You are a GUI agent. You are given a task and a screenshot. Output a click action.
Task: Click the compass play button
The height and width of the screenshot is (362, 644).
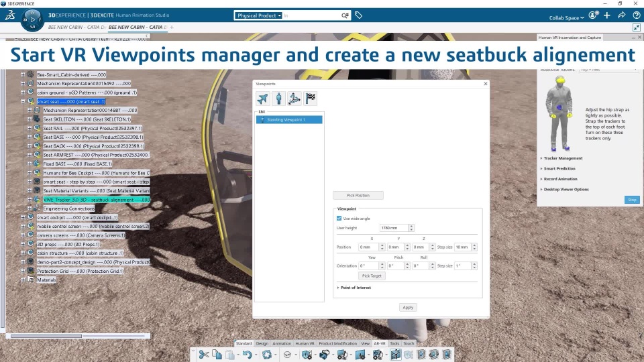point(32,19)
